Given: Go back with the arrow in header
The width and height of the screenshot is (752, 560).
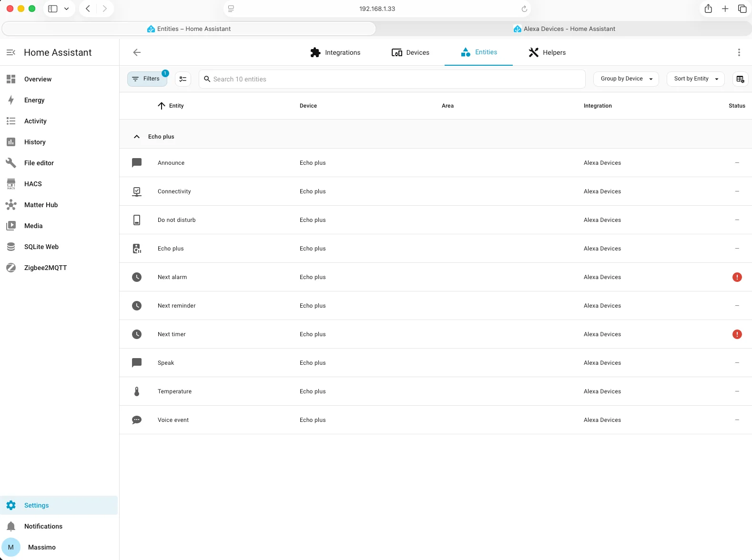Looking at the screenshot, I should pos(137,52).
